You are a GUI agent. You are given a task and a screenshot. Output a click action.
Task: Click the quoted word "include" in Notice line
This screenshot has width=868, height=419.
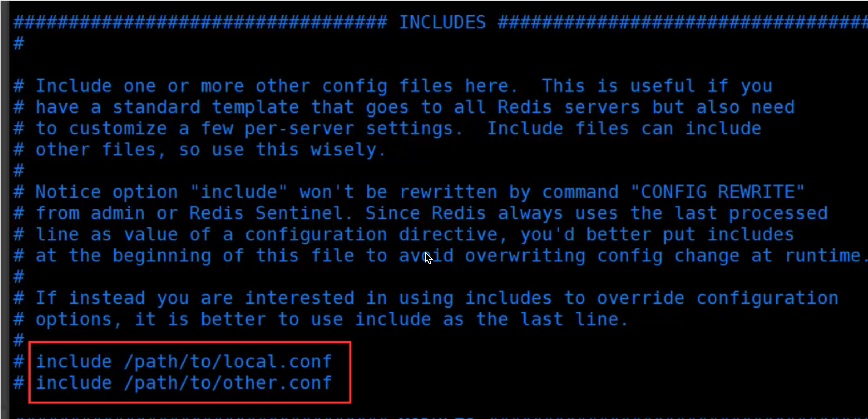(238, 192)
